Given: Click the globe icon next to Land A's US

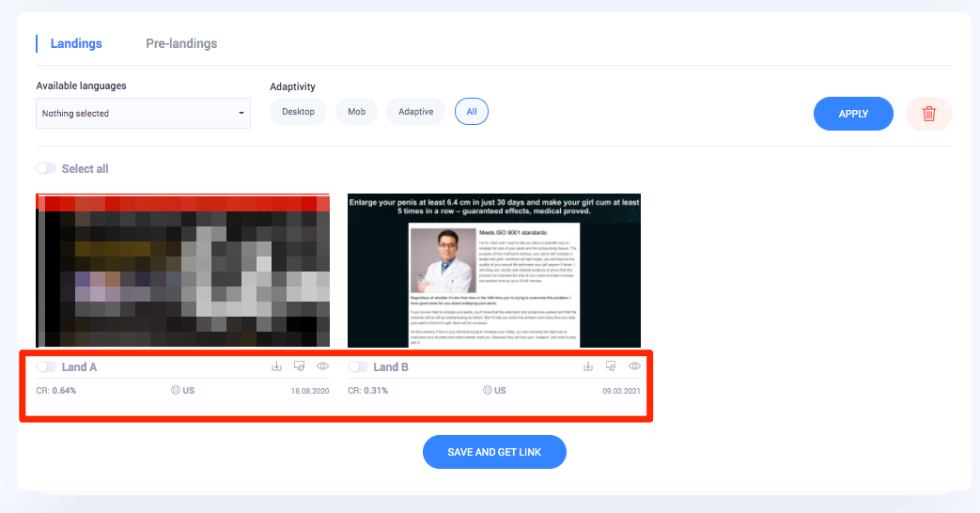Looking at the screenshot, I should 176,390.
